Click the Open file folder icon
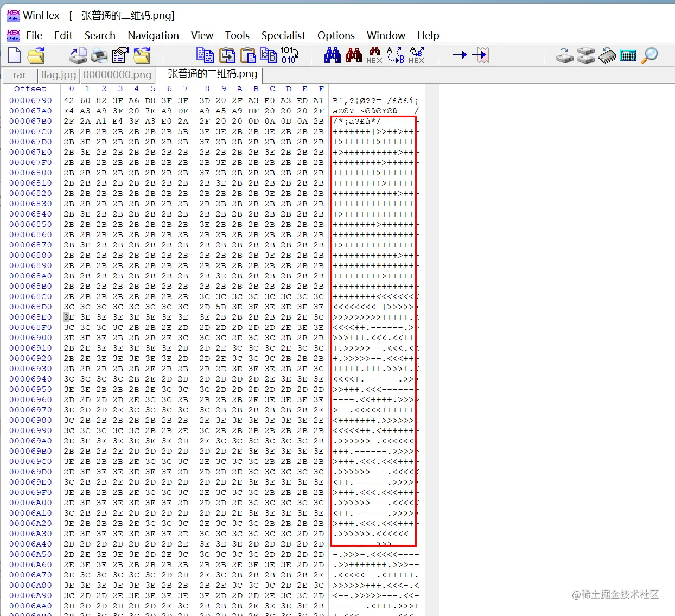Screen dimensions: 675x616 point(36,55)
